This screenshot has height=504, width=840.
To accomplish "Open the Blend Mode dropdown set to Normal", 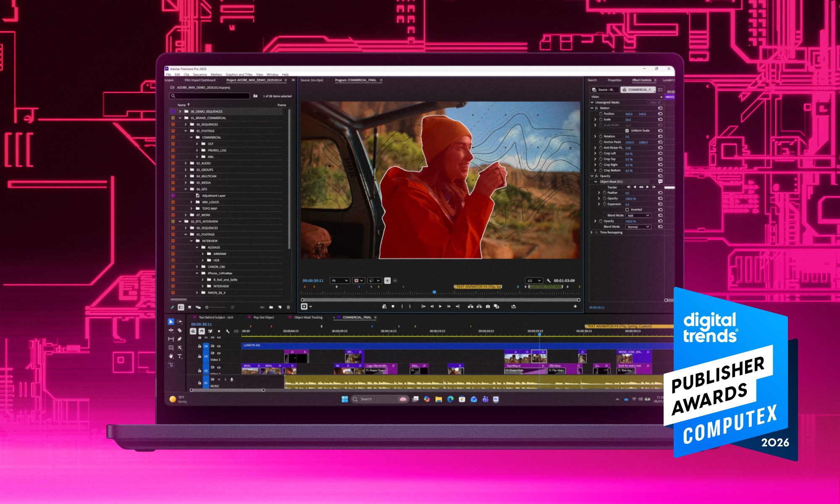I will click(638, 227).
